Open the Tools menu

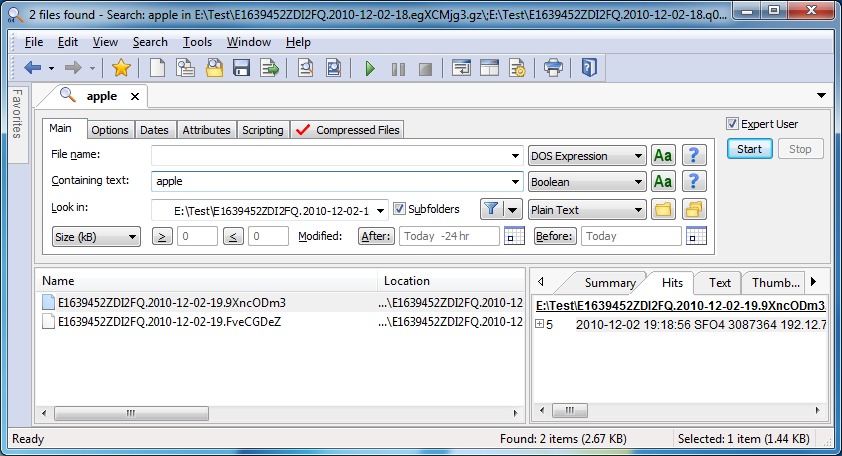(197, 42)
